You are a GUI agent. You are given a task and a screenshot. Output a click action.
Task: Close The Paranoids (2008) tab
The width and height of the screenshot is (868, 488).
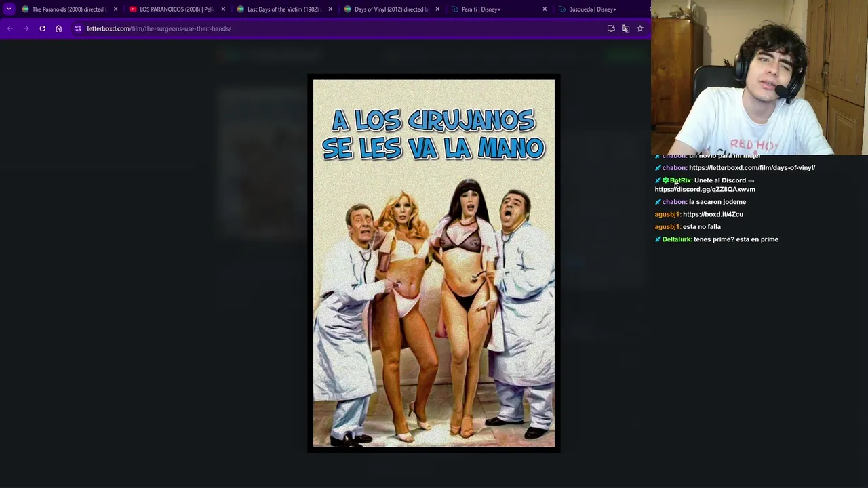(x=115, y=9)
